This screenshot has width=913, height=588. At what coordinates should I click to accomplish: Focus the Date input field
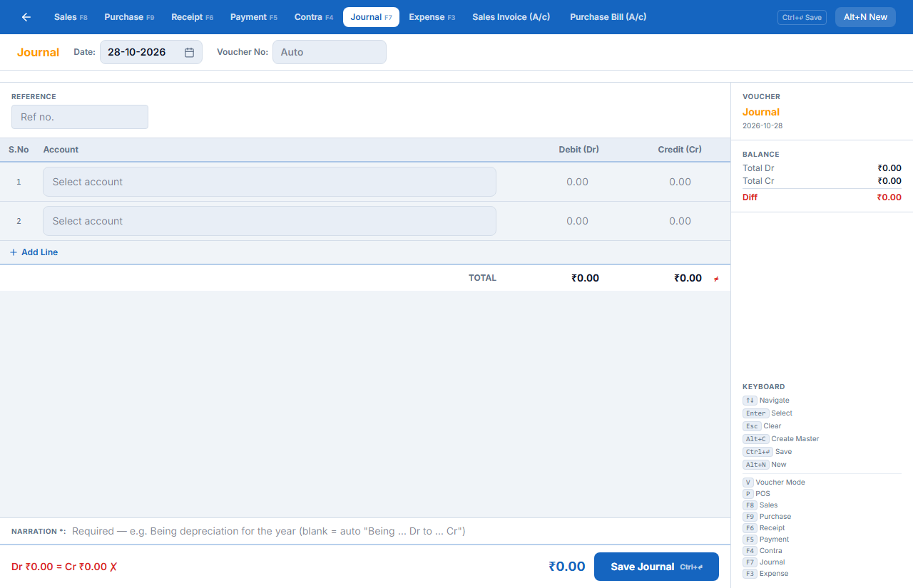[151, 52]
